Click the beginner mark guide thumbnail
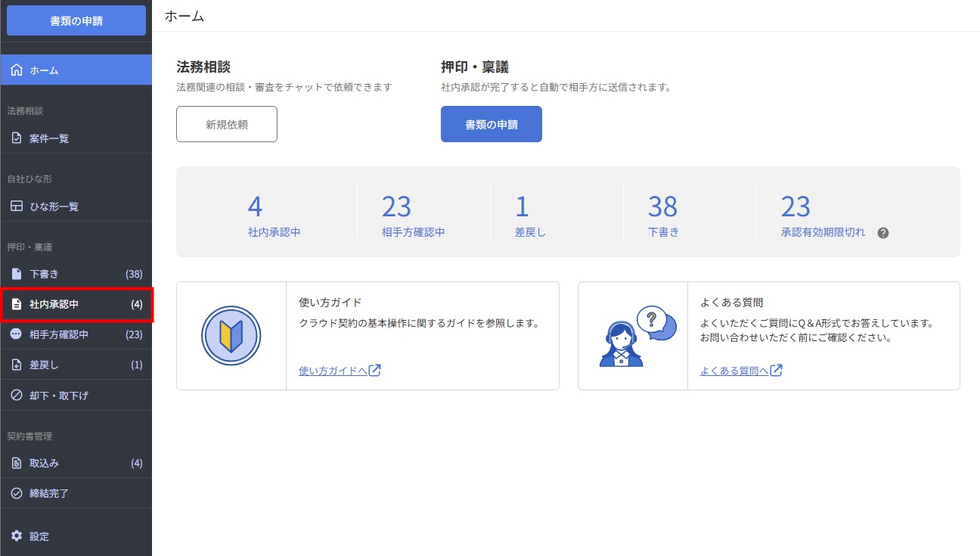Screen dimensions: 980x556 click(231, 336)
